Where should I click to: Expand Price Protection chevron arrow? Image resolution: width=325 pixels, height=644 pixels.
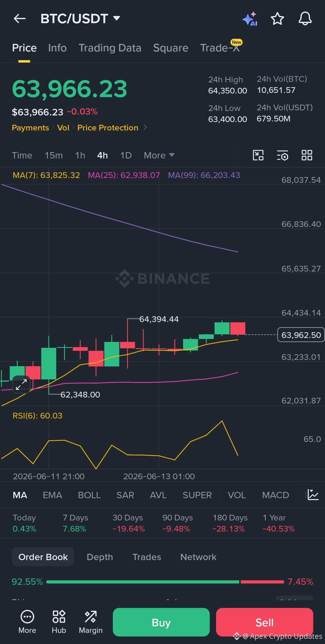pyautogui.click(x=145, y=127)
